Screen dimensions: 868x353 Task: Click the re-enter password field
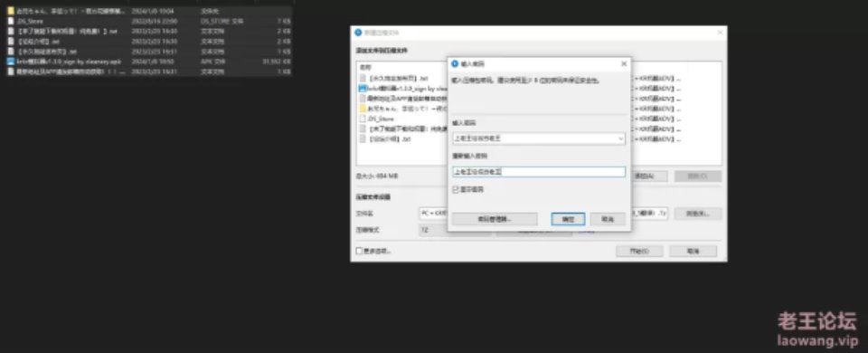pos(539,172)
